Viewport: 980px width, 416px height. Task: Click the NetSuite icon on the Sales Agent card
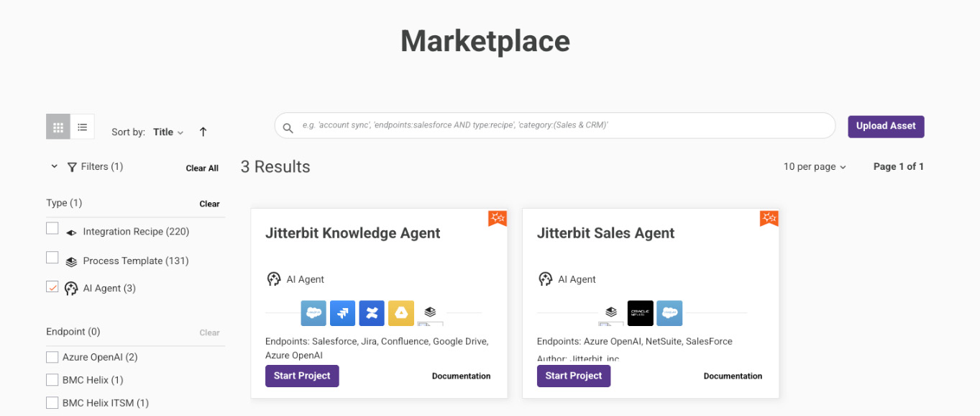[640, 313]
